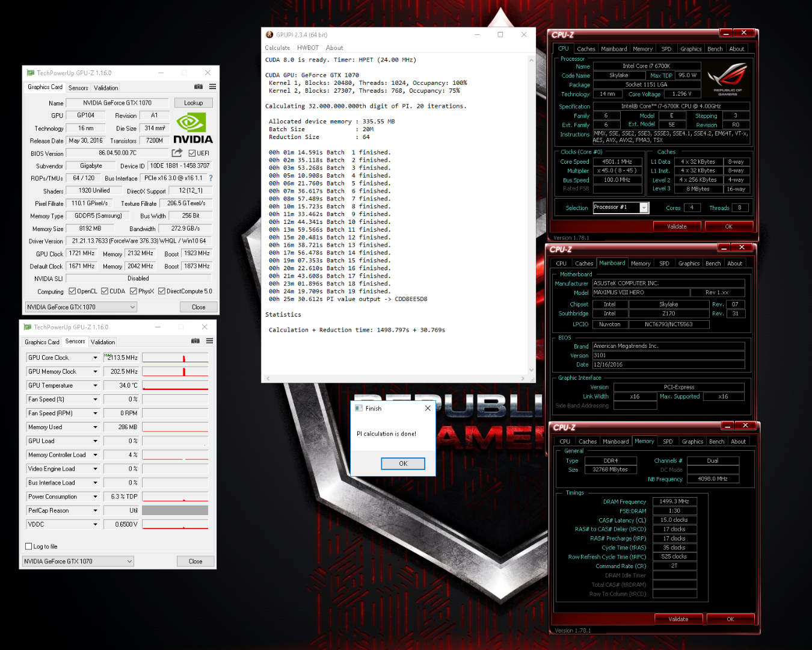The height and width of the screenshot is (650, 812).
Task: Click the camera screenshot icon in GPU-Z Graphics Card window
Action: (198, 87)
